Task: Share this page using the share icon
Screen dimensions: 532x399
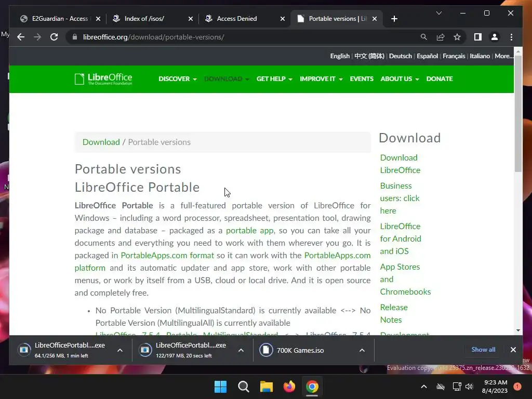Action: click(441, 37)
